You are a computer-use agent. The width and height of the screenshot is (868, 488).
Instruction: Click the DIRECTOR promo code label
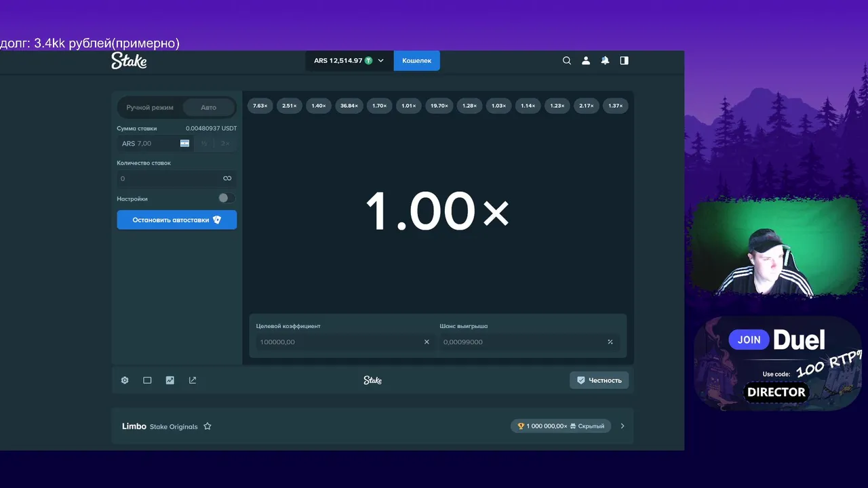tap(776, 392)
